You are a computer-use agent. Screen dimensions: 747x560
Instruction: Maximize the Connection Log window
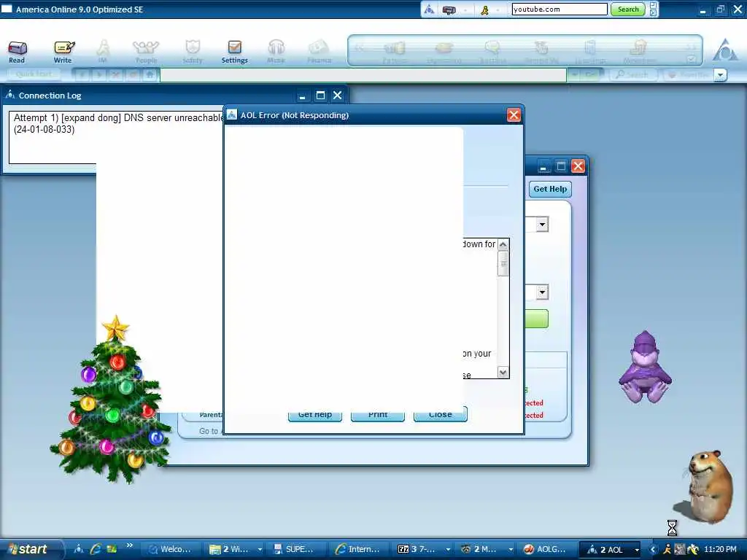(x=321, y=96)
